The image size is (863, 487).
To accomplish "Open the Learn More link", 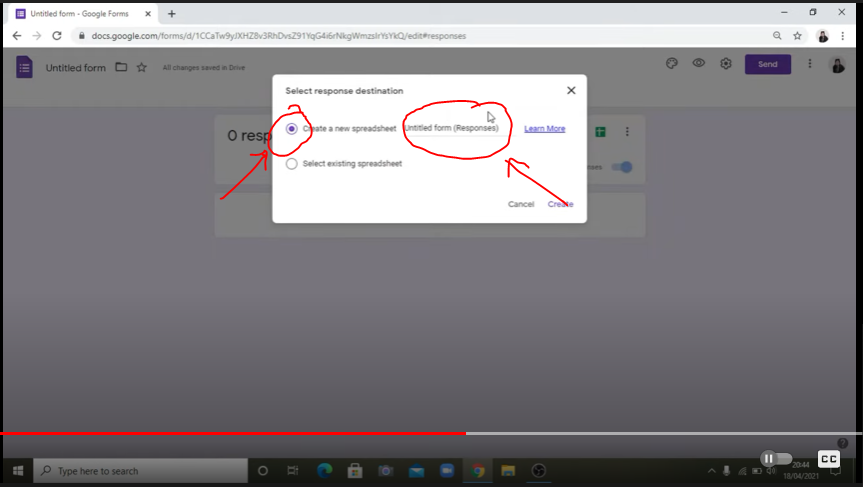I will pos(544,129).
